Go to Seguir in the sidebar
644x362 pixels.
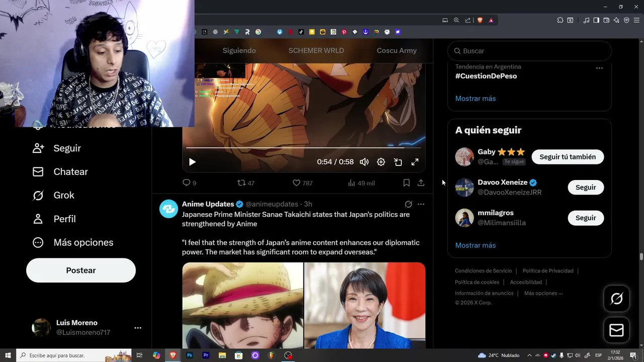click(57, 148)
